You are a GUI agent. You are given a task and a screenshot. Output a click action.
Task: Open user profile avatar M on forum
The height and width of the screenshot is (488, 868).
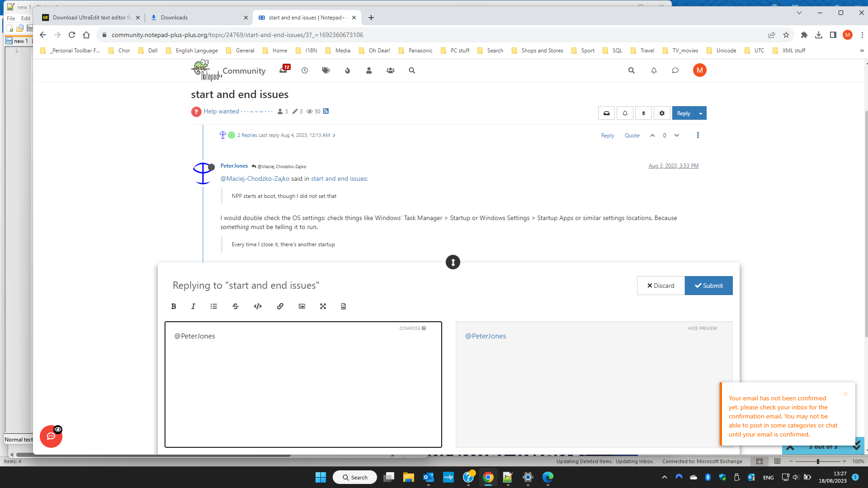700,70
